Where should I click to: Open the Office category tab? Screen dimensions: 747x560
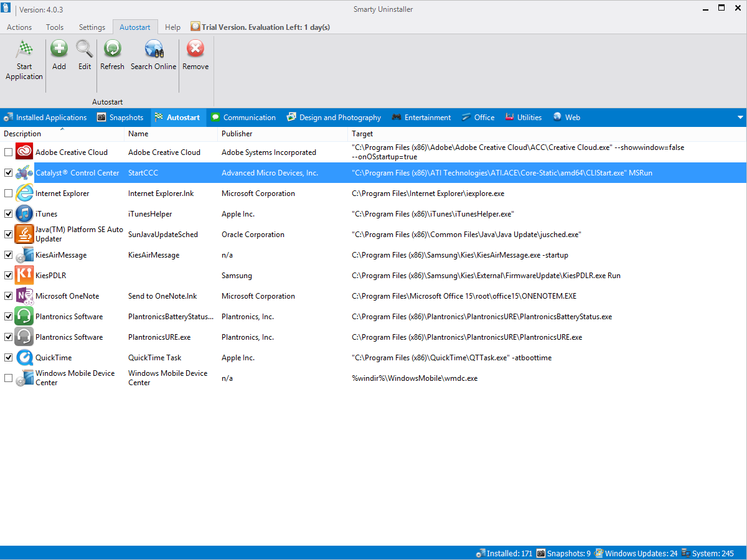(478, 118)
